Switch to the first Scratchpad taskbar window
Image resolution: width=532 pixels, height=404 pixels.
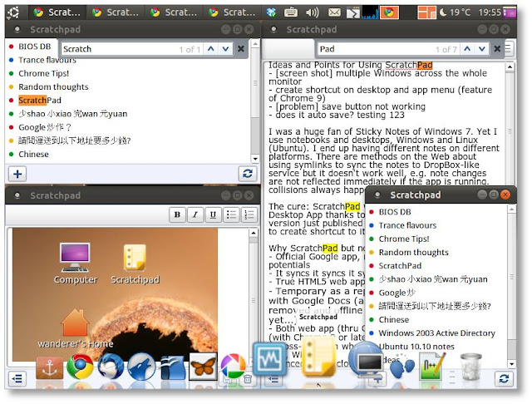57,12
